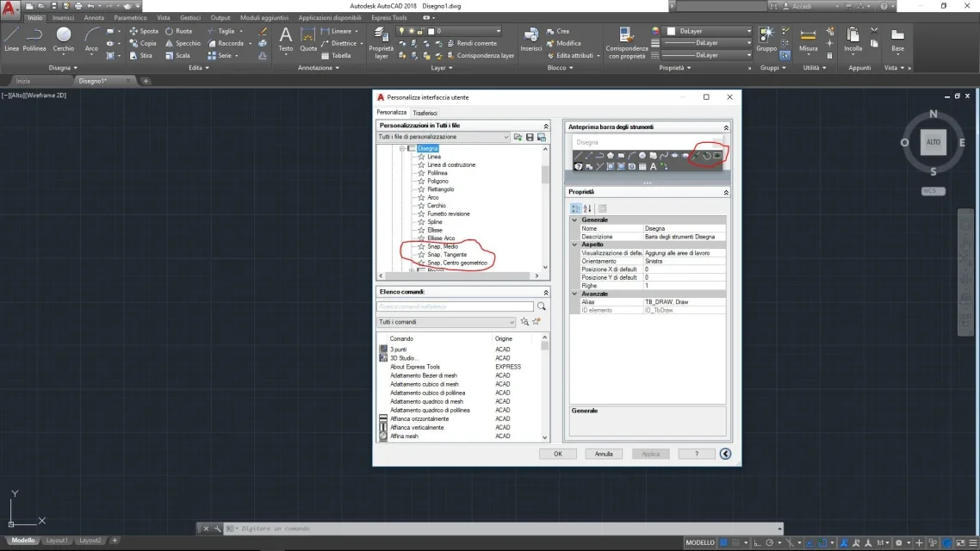Viewport: 980px width, 551px height.
Task: Click the Specchio mirror command
Action: pyautogui.click(x=183, y=43)
